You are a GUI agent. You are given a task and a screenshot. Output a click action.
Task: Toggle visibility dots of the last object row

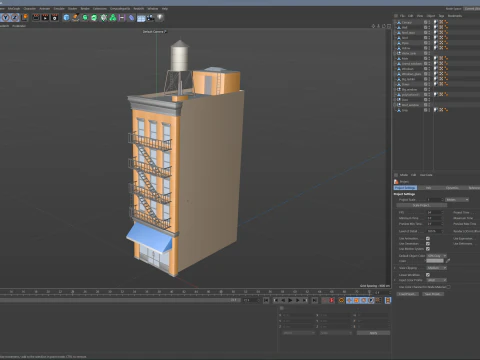[429, 110]
